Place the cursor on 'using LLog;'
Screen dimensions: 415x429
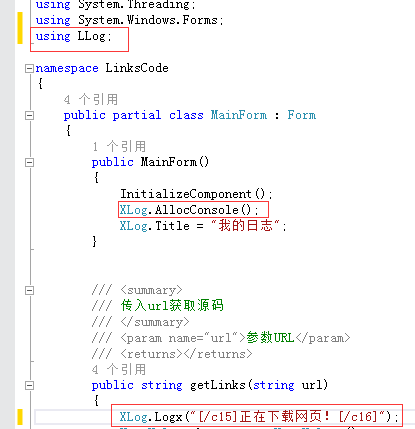pos(74,36)
